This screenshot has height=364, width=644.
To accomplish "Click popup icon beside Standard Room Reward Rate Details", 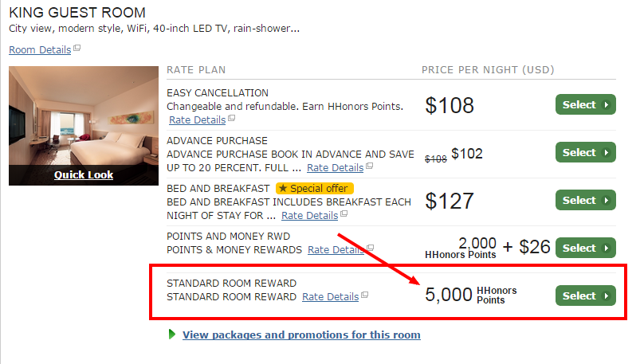I will click(365, 295).
